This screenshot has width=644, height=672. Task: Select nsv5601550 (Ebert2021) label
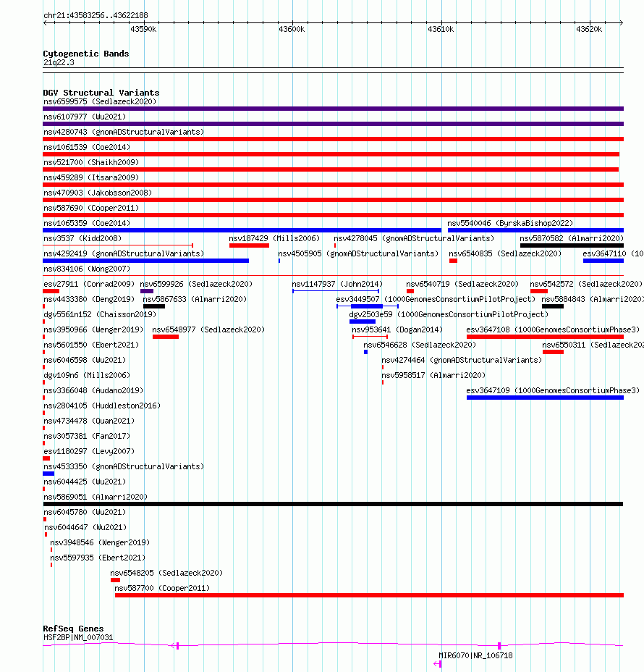click(x=91, y=345)
